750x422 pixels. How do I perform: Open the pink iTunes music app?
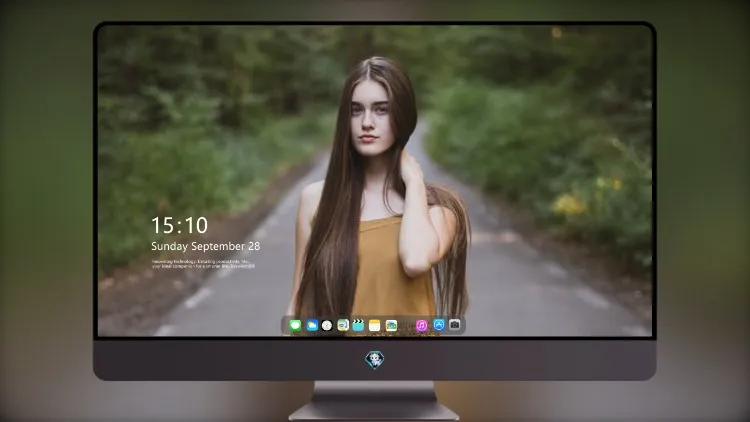point(421,325)
